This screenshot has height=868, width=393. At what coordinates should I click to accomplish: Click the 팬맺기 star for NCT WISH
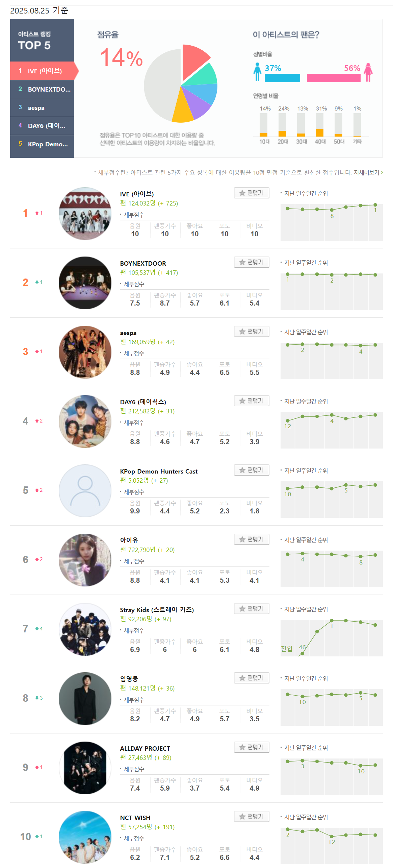tap(252, 816)
